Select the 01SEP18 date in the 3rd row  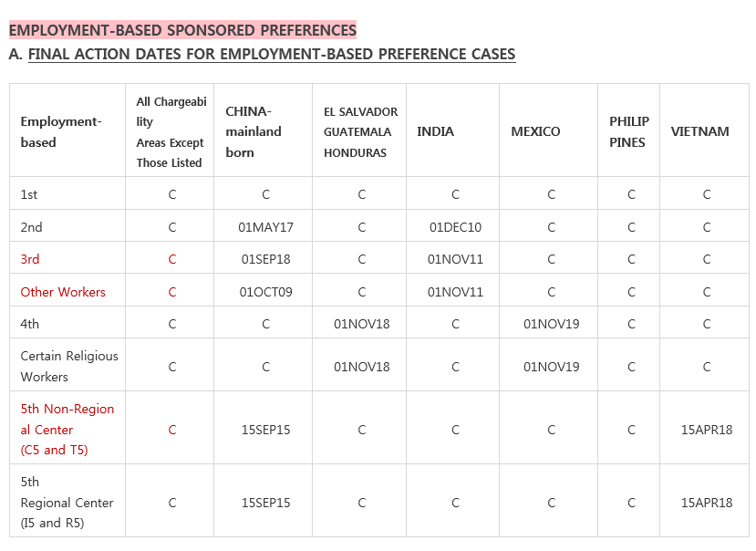pyautogui.click(x=265, y=259)
